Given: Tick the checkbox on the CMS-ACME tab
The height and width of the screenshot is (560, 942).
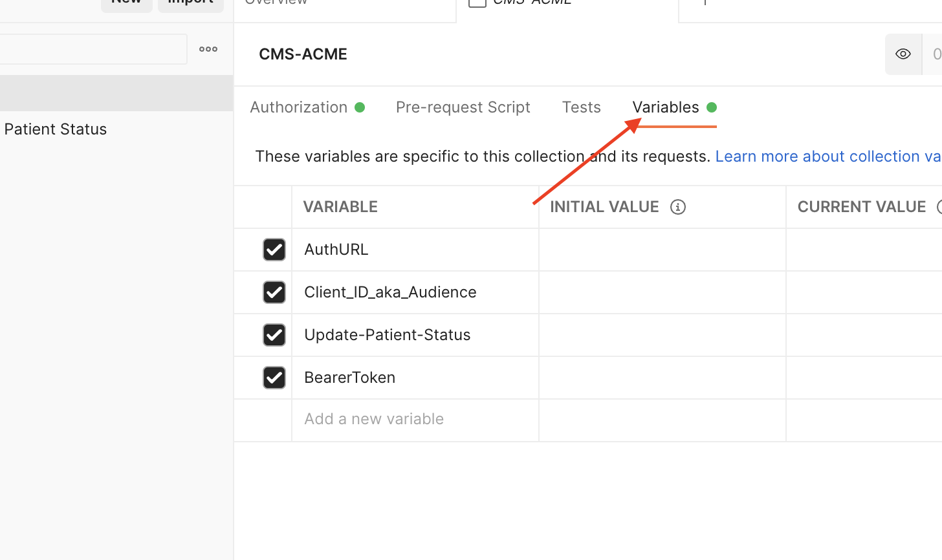Looking at the screenshot, I should (477, 3).
